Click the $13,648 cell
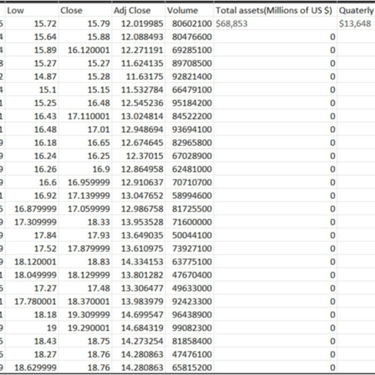 coord(355,24)
